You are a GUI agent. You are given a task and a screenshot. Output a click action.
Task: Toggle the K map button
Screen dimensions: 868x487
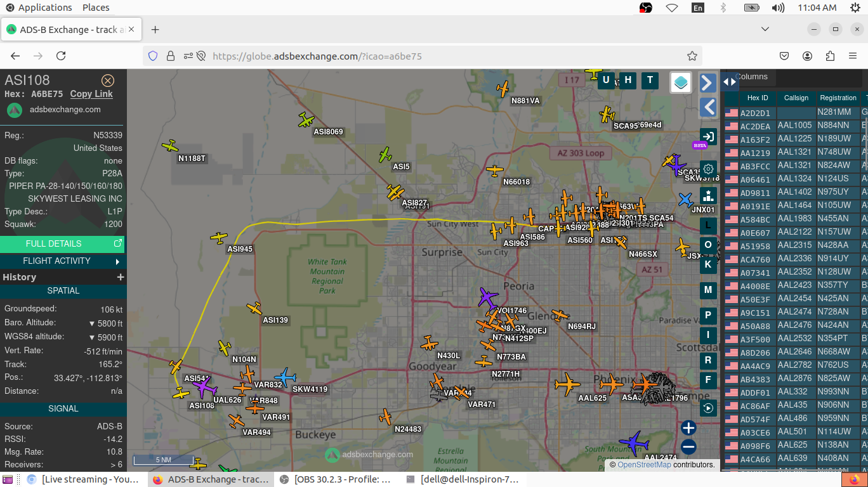tap(708, 264)
